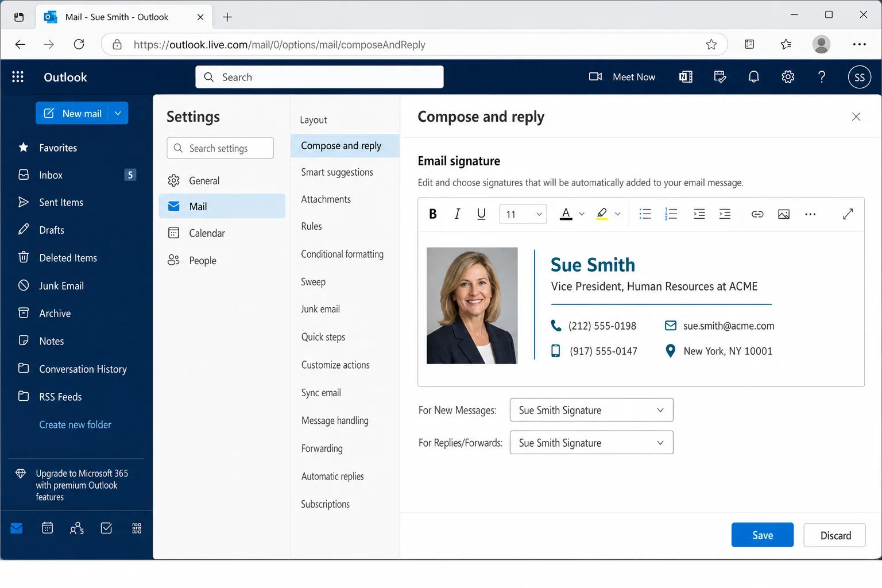Toggle italic formatting in signature editor
The height and width of the screenshot is (588, 882).
[x=457, y=214]
